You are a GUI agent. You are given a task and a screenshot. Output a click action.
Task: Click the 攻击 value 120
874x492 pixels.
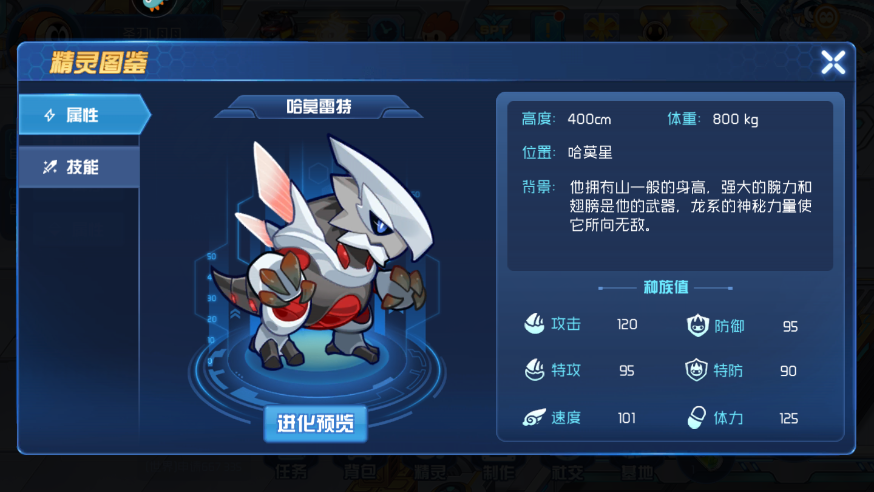[x=627, y=324]
